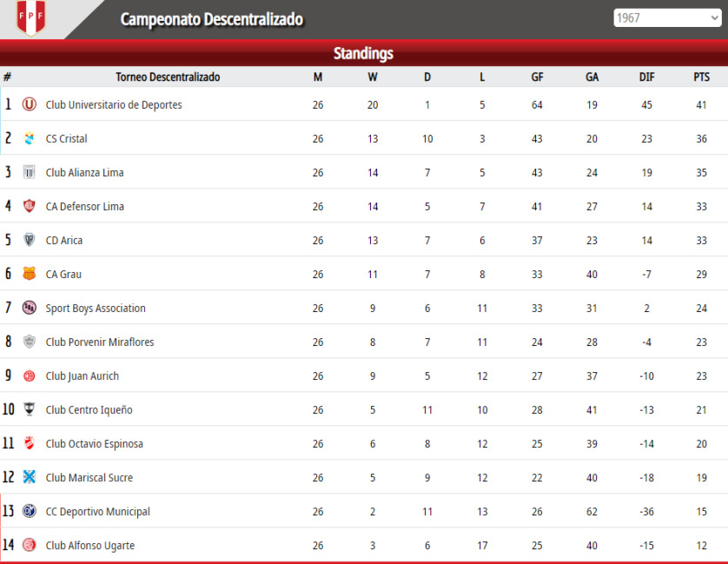Click the CA Defensor Lima crest
This screenshot has width=728, height=564.
30,206
